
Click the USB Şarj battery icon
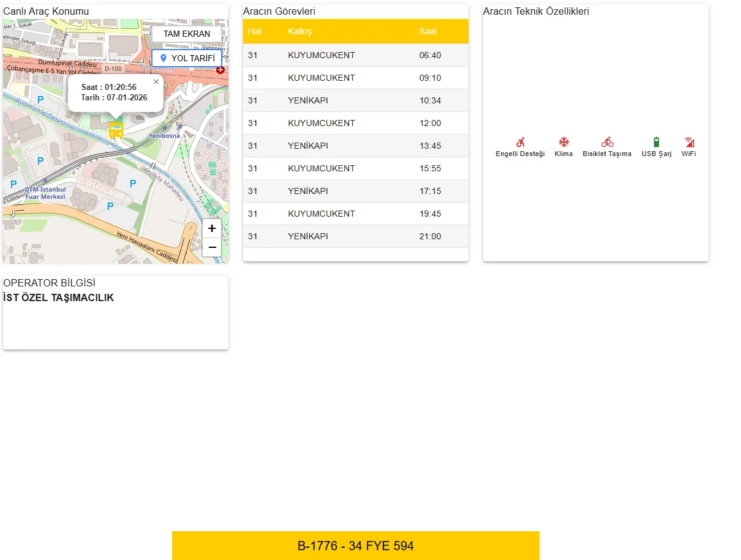[656, 142]
